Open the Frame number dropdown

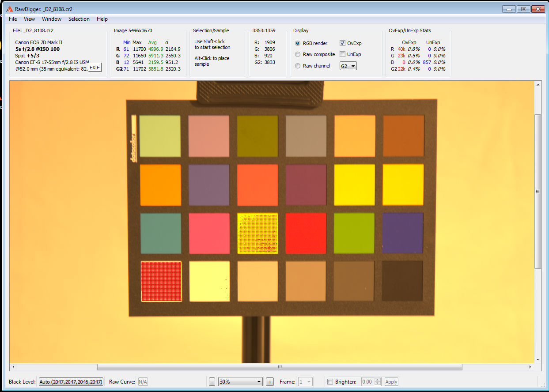point(306,382)
